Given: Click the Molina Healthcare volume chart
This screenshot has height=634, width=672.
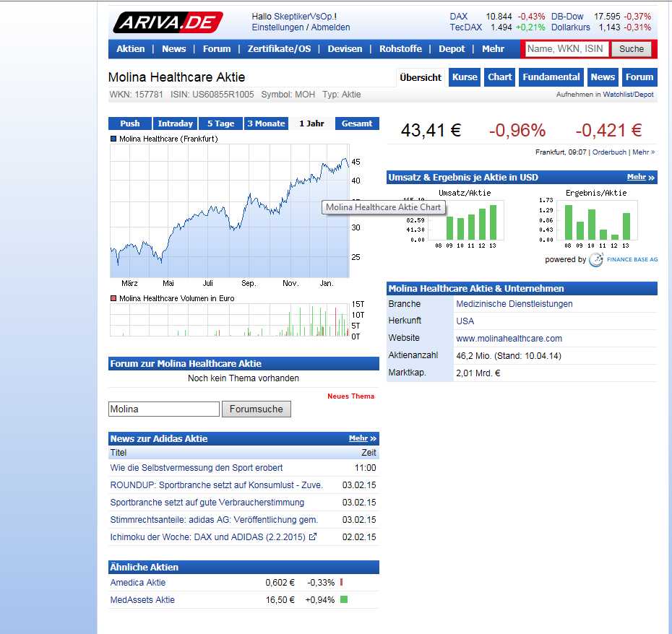Looking at the screenshot, I should [x=229, y=320].
